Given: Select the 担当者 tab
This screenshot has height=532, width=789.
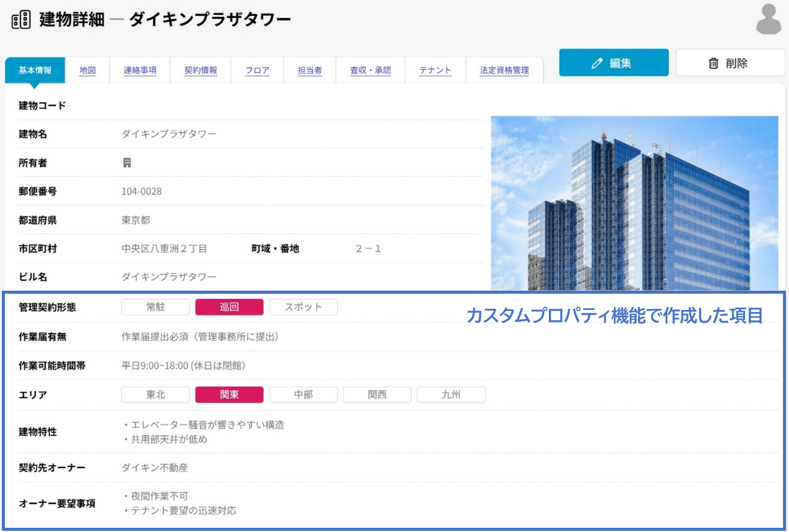Looking at the screenshot, I should [309, 70].
